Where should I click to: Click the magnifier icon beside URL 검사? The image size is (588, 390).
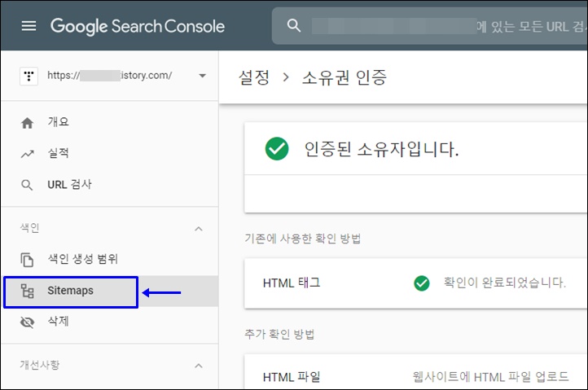tap(27, 185)
